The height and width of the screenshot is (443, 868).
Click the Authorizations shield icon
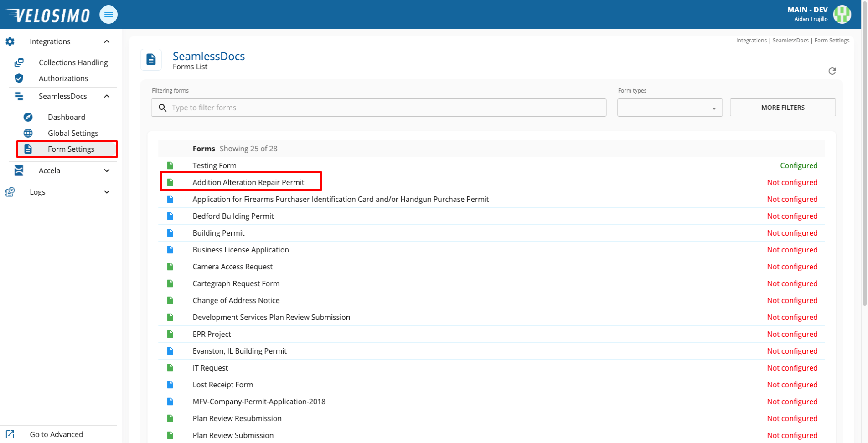point(19,78)
